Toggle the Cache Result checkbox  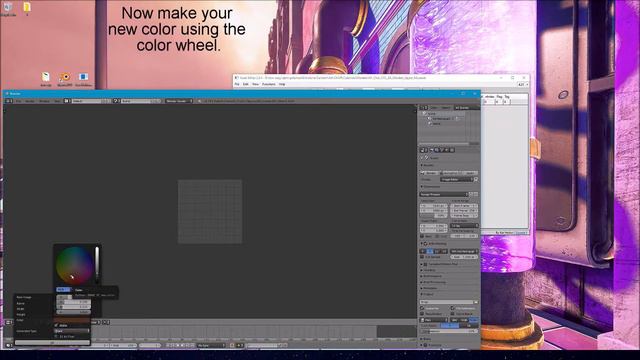(452, 313)
